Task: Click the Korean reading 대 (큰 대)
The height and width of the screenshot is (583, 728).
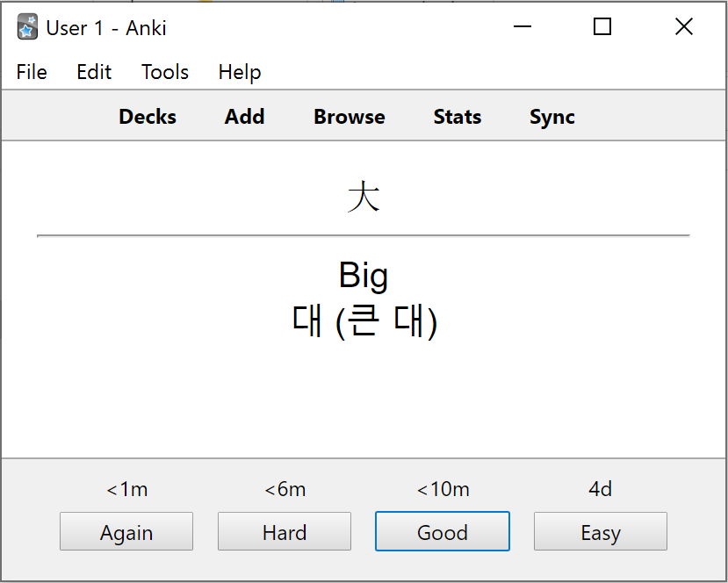Action: [365, 321]
